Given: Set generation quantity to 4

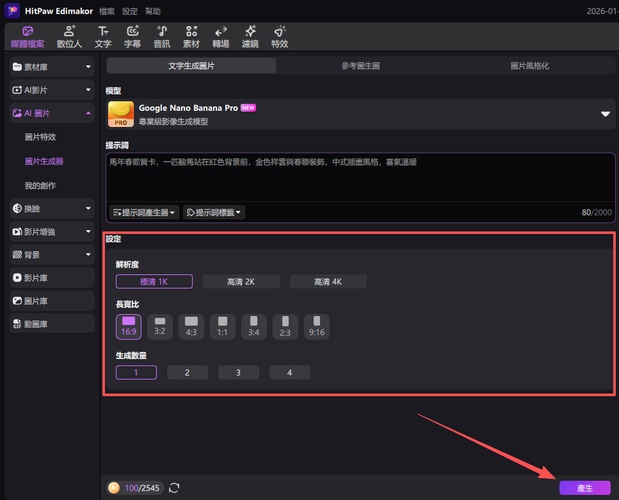Looking at the screenshot, I should tap(290, 373).
